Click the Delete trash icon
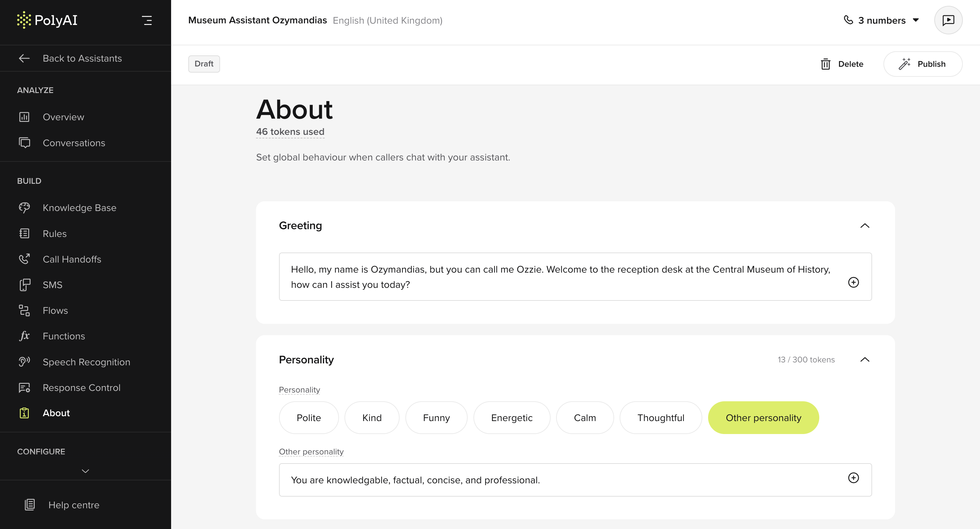This screenshot has height=529, width=980. [825, 64]
